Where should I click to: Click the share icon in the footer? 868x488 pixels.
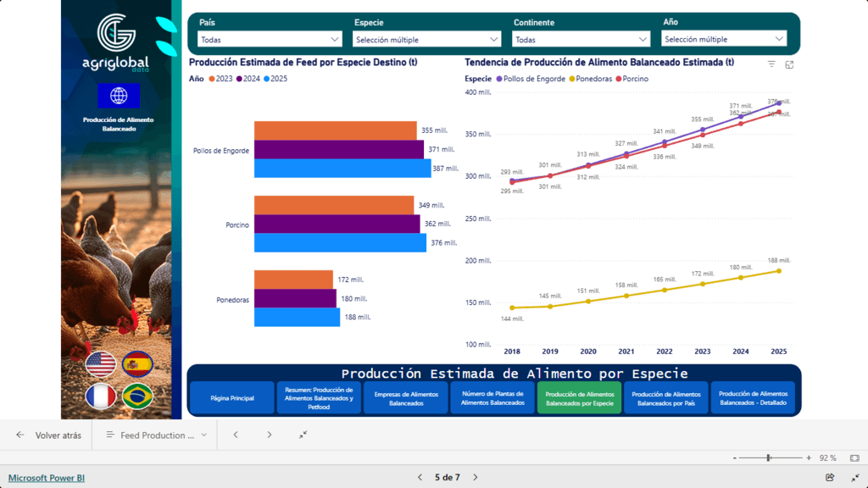pos(830,477)
